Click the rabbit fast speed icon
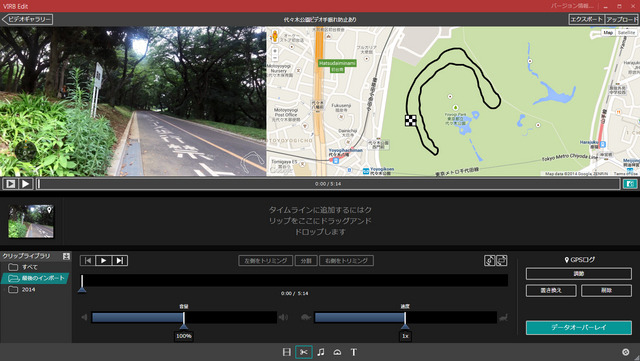This screenshot has height=361, width=640. (504, 317)
